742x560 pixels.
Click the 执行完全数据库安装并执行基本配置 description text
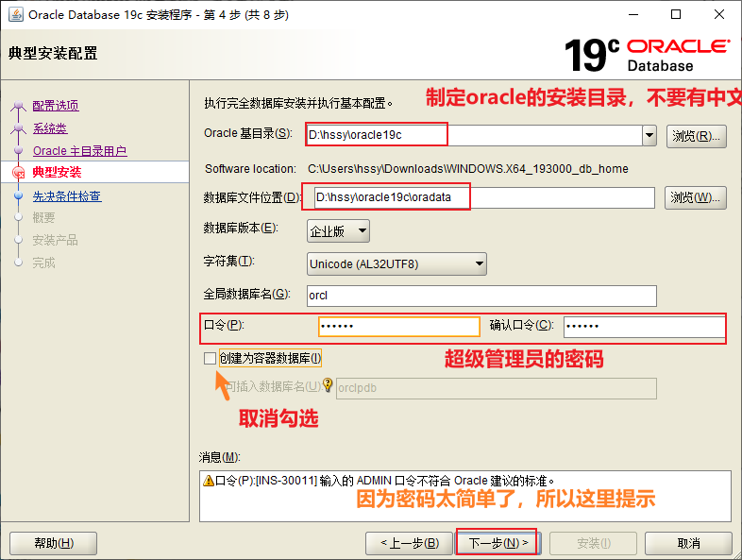(x=298, y=103)
